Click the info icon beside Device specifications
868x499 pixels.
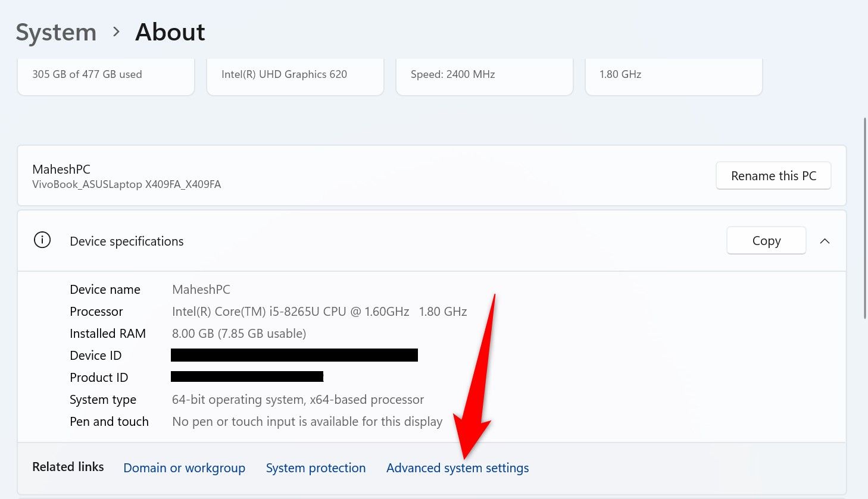tap(42, 240)
